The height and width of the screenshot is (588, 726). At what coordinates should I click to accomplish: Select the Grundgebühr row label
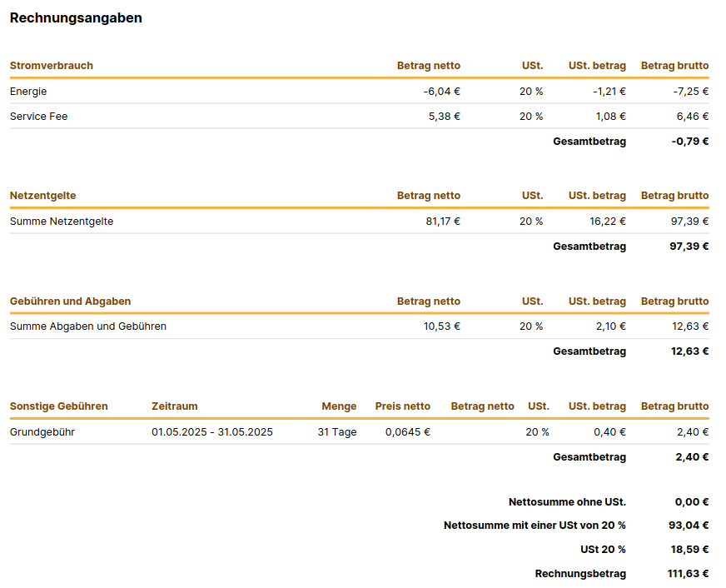coord(42,432)
